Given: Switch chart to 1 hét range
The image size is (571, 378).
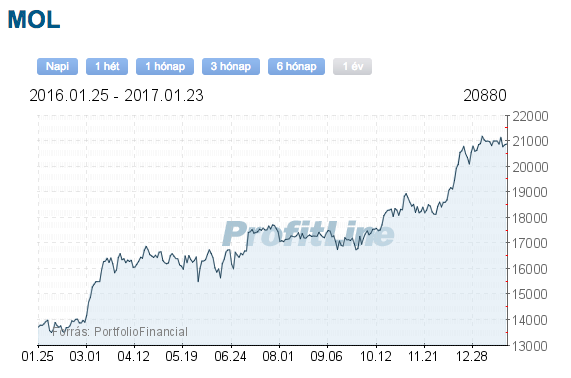Looking at the screenshot, I should [107, 66].
